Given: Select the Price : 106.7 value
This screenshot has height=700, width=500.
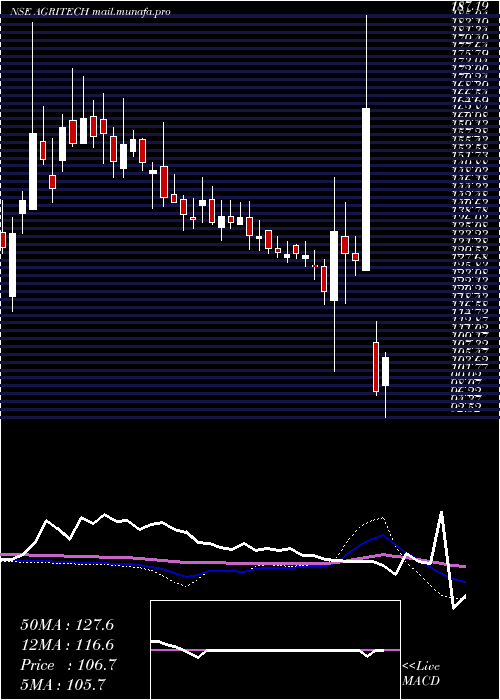Looking at the screenshot, I should (68, 665).
